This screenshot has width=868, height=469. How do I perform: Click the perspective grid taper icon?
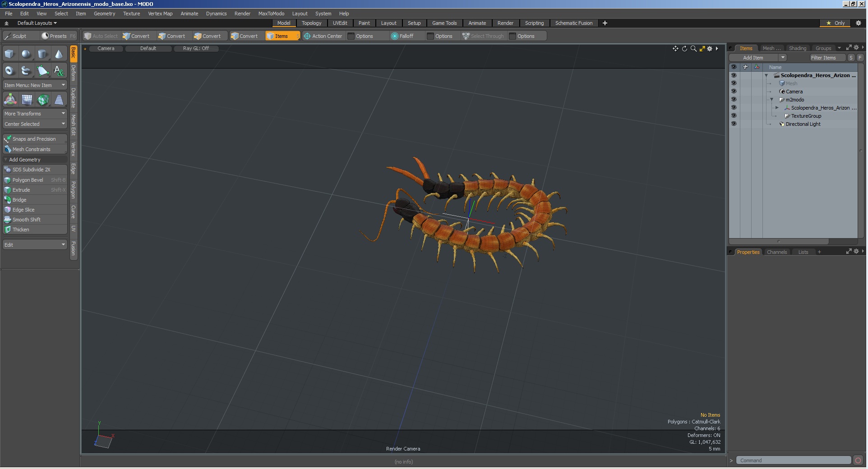(x=59, y=100)
